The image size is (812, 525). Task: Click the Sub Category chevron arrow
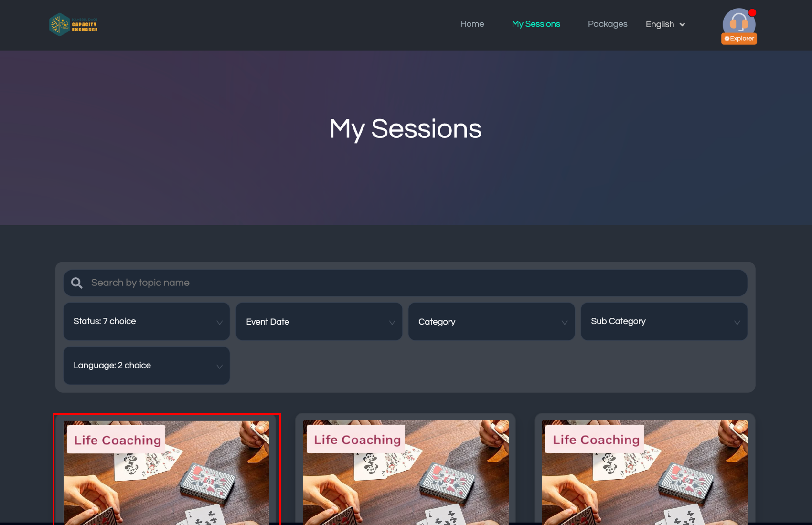pos(737,323)
